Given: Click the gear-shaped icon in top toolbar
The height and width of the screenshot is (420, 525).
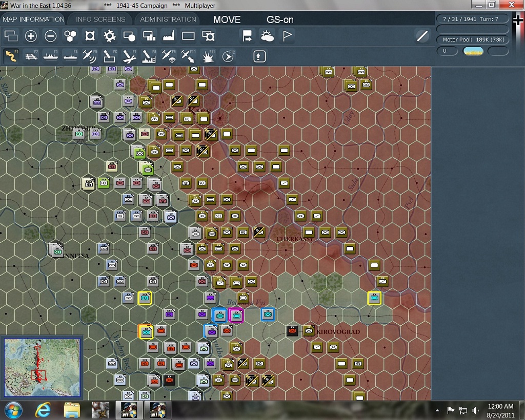Looking at the screenshot, I should [110, 36].
